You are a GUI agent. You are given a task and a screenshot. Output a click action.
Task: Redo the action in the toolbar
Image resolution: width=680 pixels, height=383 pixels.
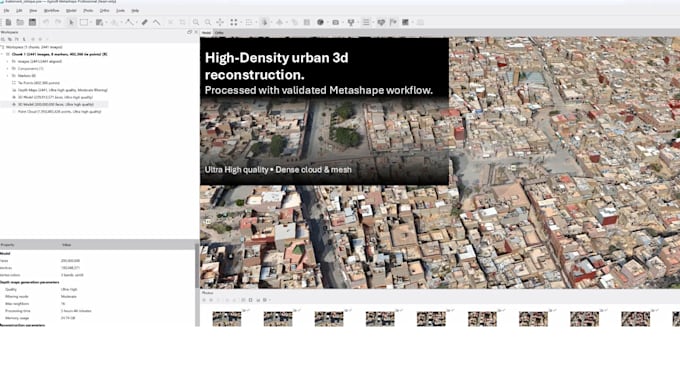click(58, 22)
